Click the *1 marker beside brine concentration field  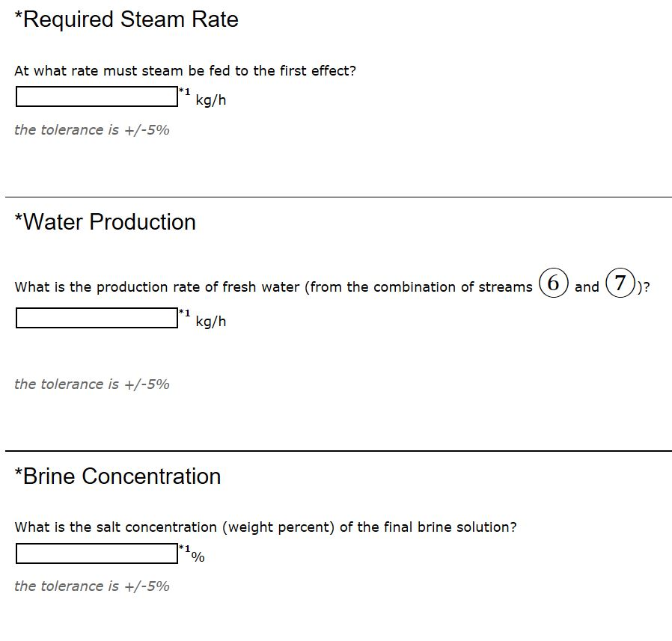tap(184, 549)
